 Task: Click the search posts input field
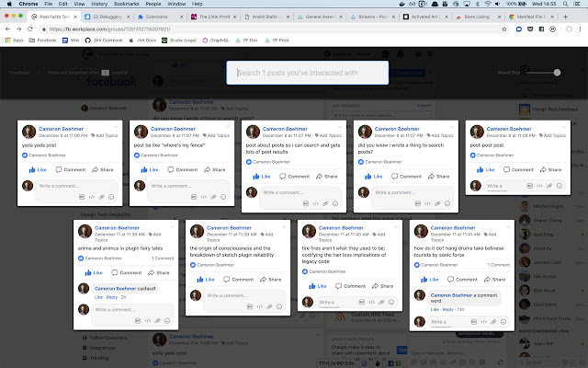point(307,73)
